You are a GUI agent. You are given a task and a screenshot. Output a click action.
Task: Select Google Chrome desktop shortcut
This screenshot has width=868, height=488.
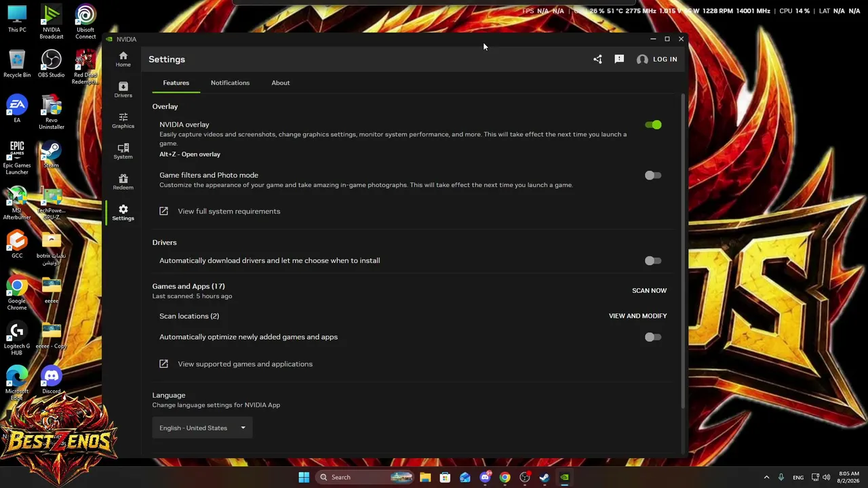[x=17, y=293]
